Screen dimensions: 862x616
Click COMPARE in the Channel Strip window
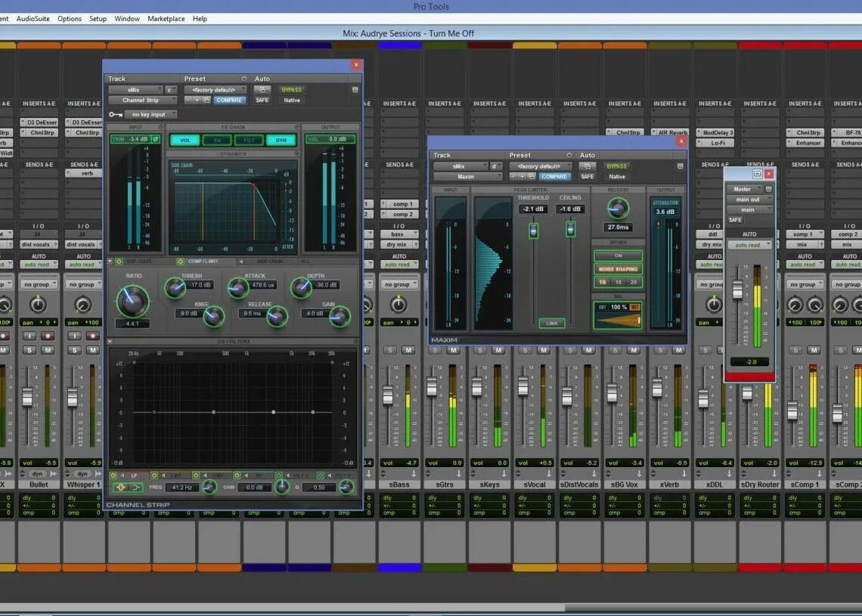click(x=229, y=100)
